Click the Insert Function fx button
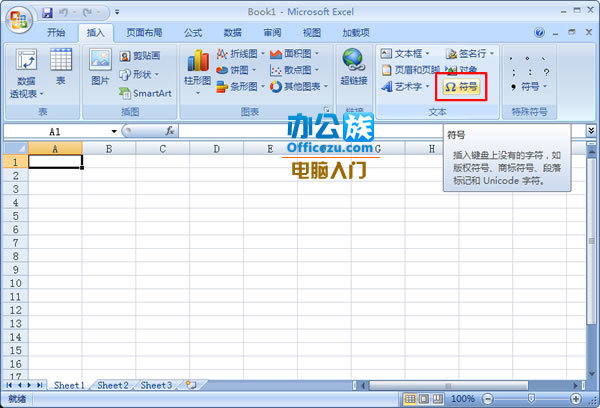This screenshot has width=600, height=408. (x=170, y=131)
